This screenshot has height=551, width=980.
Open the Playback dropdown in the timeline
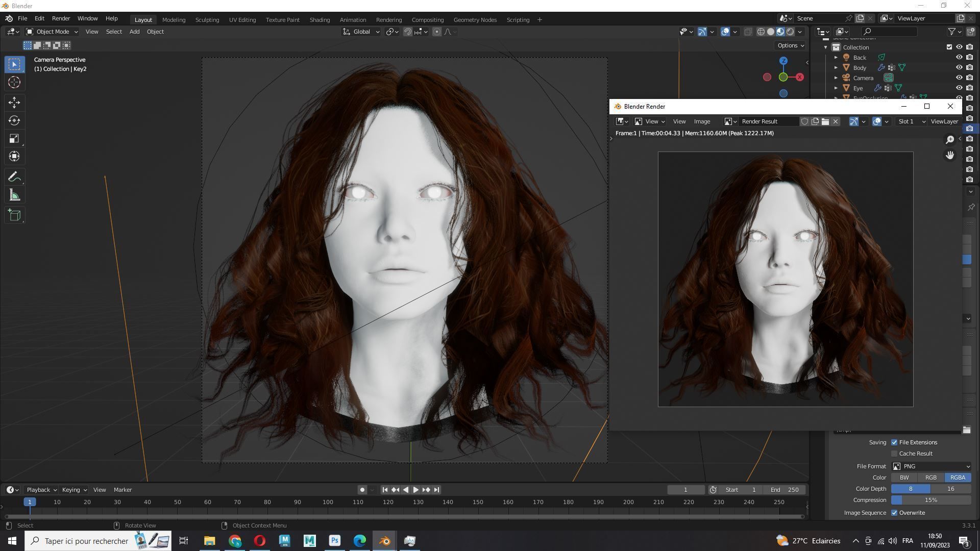click(x=41, y=490)
